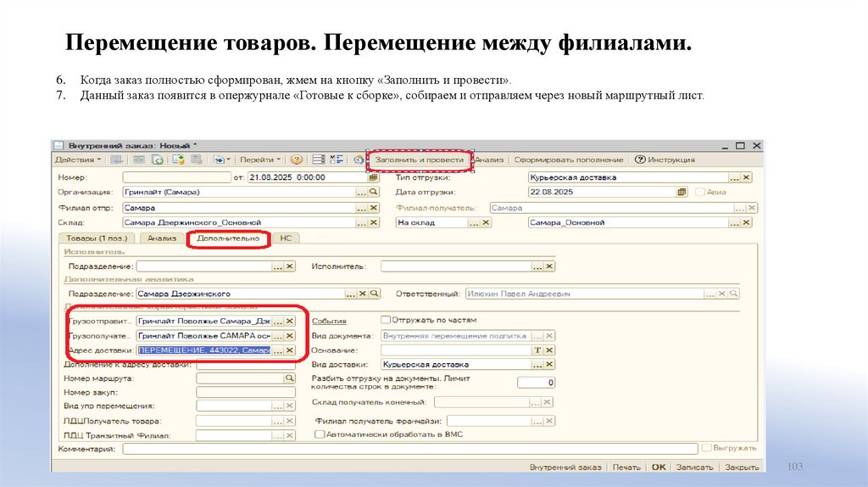This screenshot has height=487, width=868.
Task: Select the Дополнительно tab
Action: [x=228, y=238]
